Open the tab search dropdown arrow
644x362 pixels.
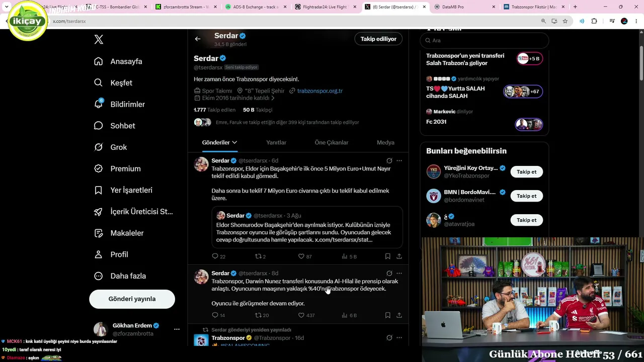tap(7, 7)
